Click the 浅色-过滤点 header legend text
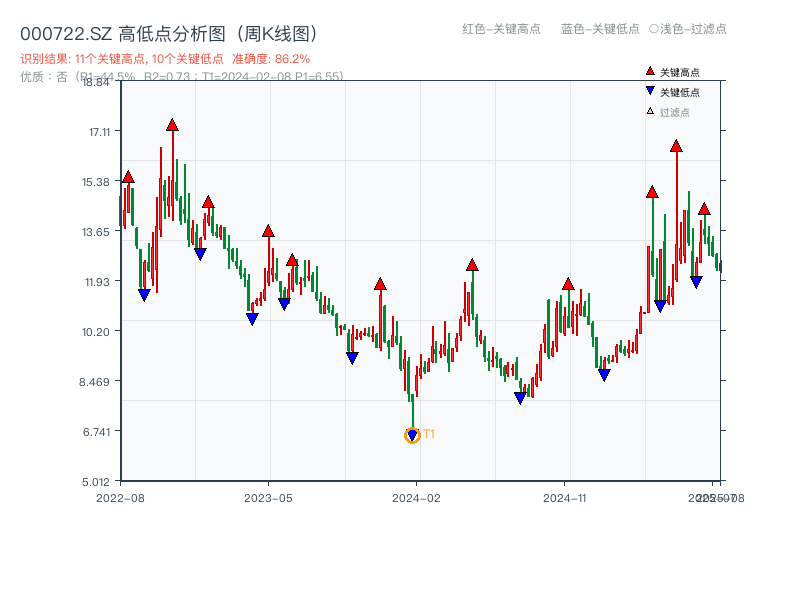 (x=693, y=29)
